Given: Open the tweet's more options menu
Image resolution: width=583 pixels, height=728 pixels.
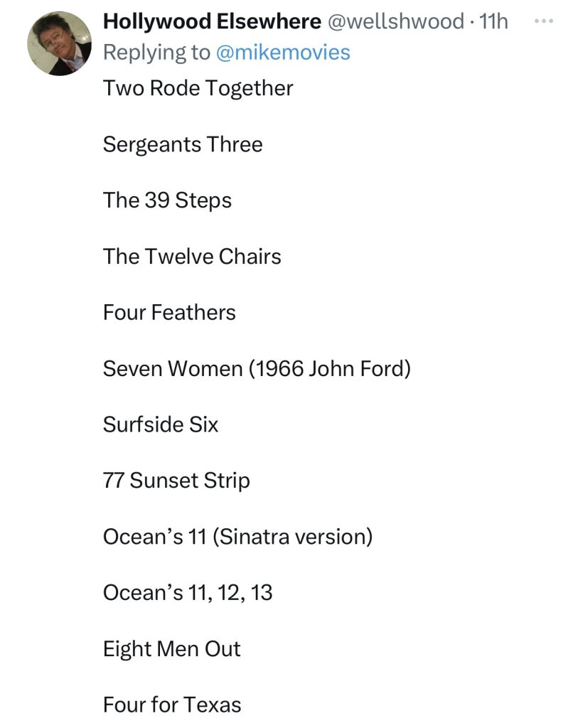Looking at the screenshot, I should pyautogui.click(x=542, y=21).
